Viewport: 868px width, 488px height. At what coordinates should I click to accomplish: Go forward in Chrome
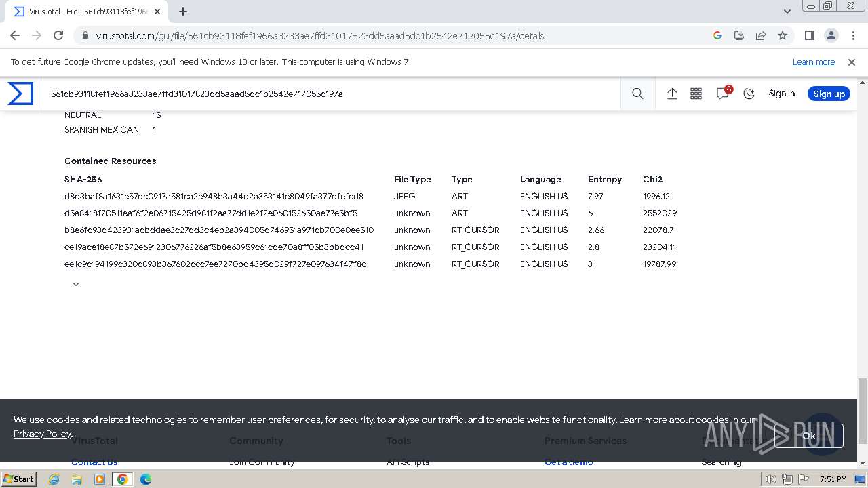pos(37,36)
